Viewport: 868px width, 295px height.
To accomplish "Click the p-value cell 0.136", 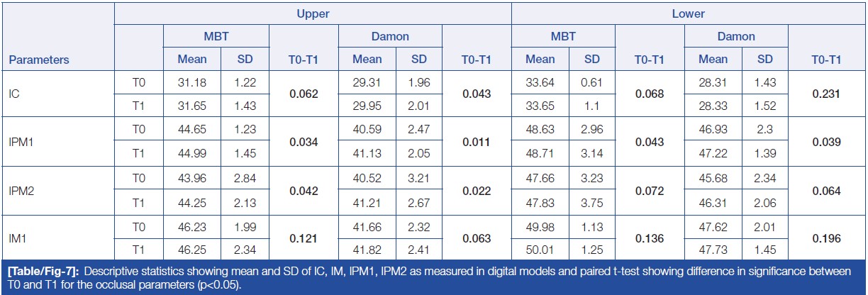I will (x=651, y=239).
